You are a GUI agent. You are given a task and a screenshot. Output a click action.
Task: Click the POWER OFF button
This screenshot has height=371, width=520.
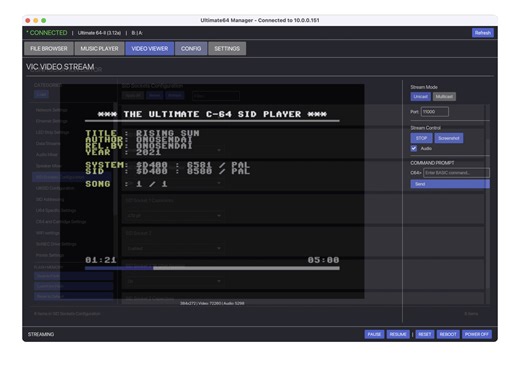click(x=477, y=334)
